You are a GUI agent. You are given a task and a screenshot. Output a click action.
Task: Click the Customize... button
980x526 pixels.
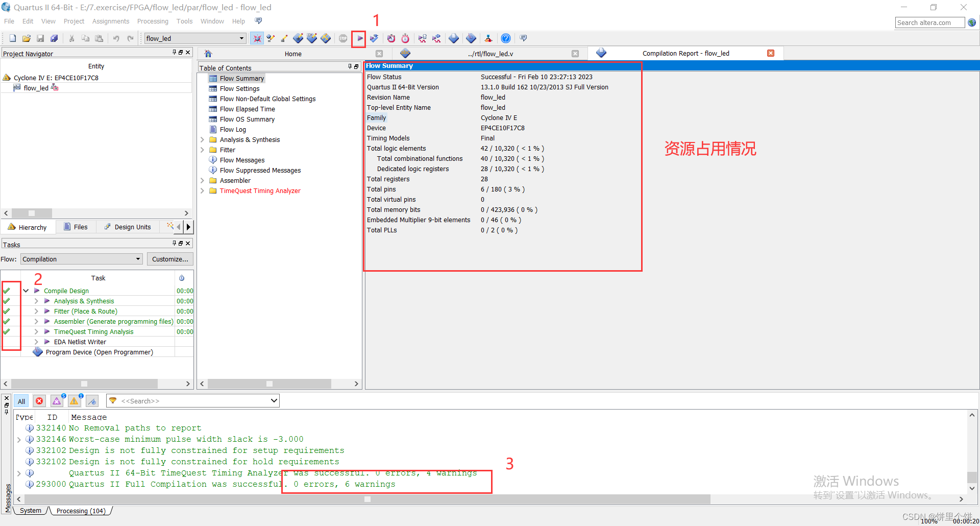point(170,259)
